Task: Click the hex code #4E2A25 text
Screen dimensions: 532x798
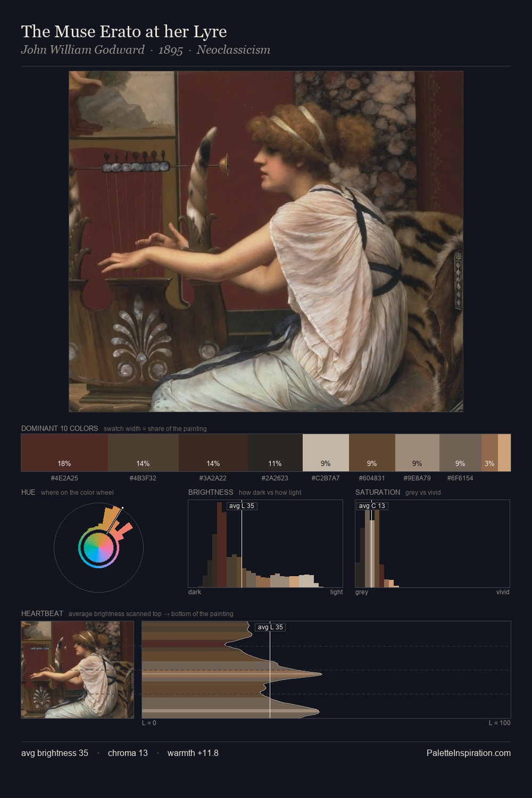Action: point(64,478)
